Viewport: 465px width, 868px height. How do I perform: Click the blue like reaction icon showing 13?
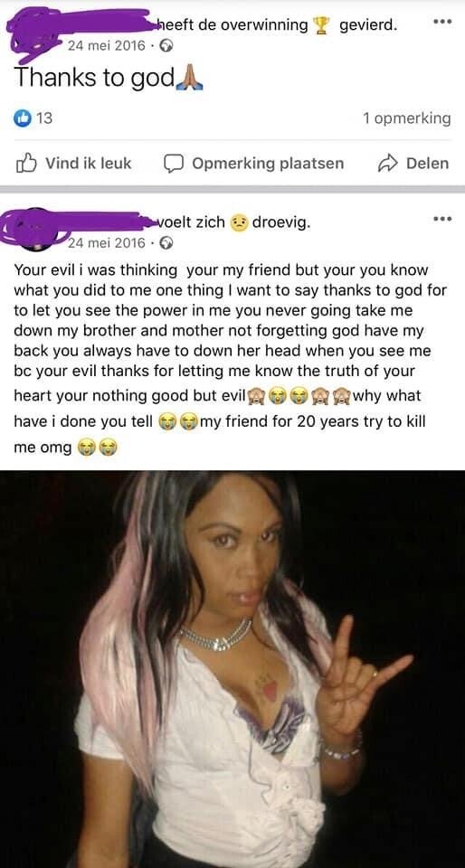pyautogui.click(x=22, y=118)
